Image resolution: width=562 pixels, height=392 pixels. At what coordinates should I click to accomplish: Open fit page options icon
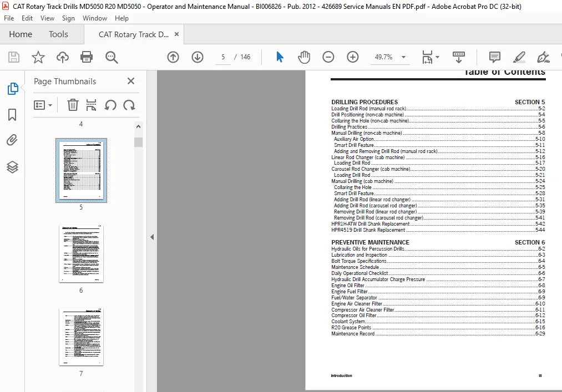click(x=430, y=57)
